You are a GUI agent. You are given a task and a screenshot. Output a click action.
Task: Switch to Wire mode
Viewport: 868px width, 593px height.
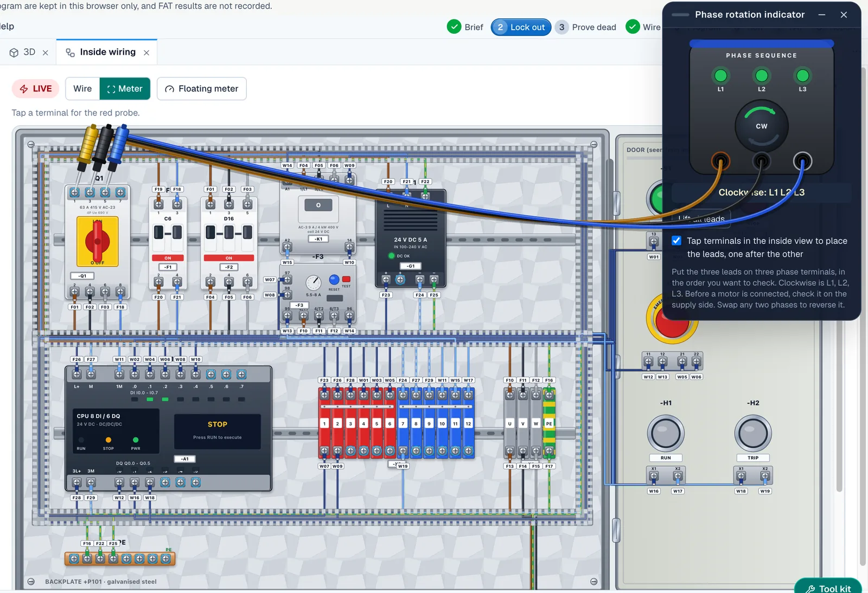pyautogui.click(x=82, y=88)
